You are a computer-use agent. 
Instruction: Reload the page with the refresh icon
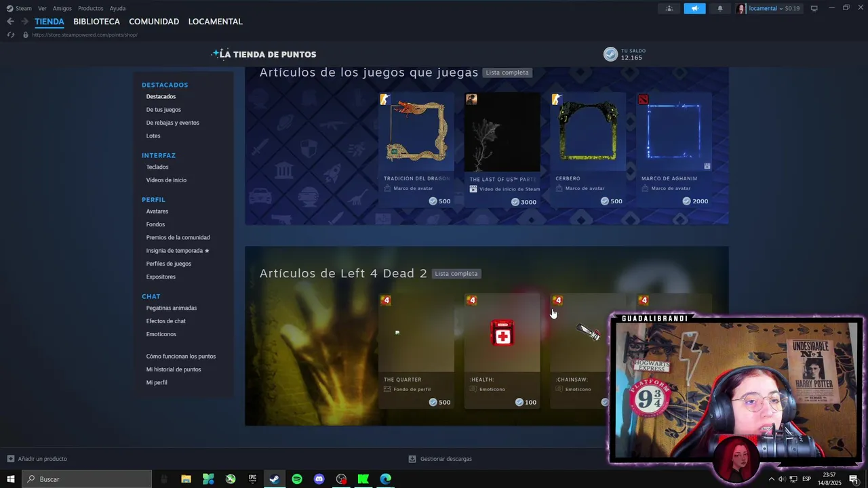click(11, 35)
